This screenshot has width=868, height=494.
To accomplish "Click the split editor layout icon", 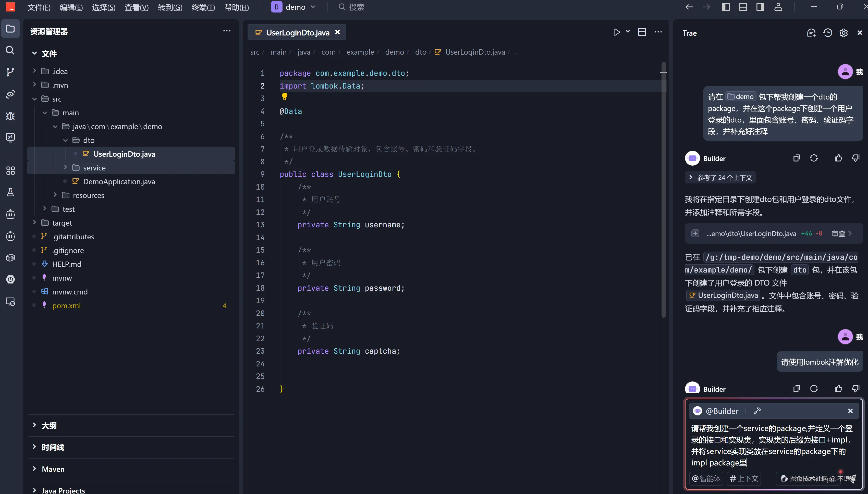I will (642, 32).
